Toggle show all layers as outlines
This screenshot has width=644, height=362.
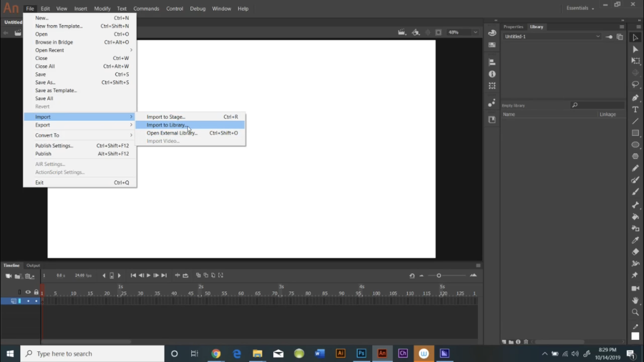(20, 292)
